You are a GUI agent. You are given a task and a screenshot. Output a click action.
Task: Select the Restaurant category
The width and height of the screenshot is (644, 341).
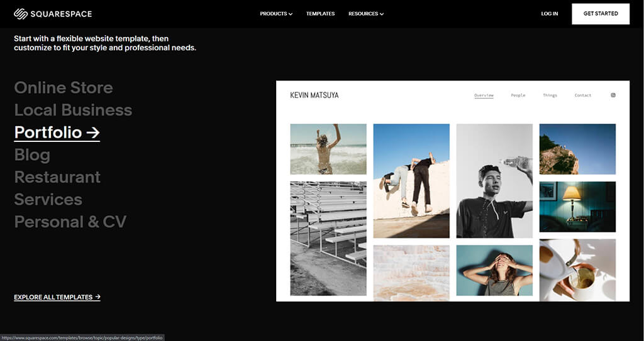pos(57,177)
